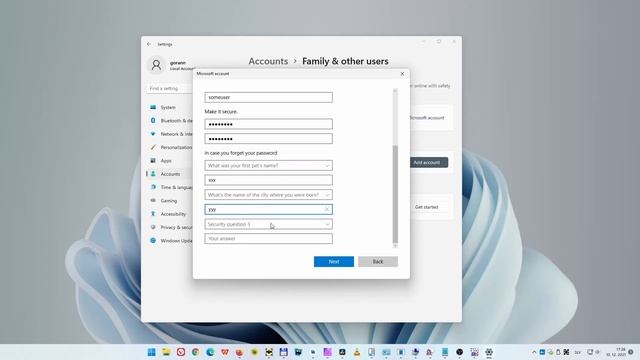Screen dimensions: 640x360
Task: Open the city where you were born dropdown
Action: pyautogui.click(x=269, y=195)
